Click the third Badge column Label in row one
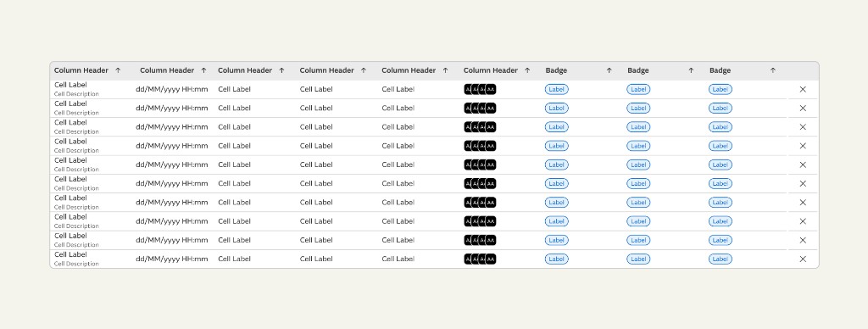 click(x=721, y=89)
